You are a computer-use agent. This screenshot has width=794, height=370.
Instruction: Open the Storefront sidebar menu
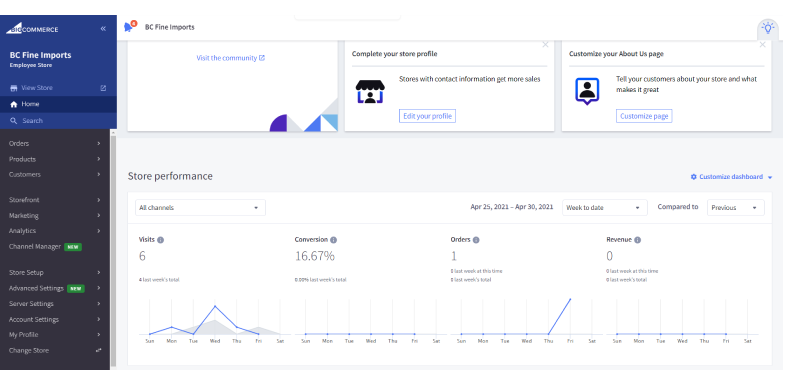pyautogui.click(x=55, y=200)
